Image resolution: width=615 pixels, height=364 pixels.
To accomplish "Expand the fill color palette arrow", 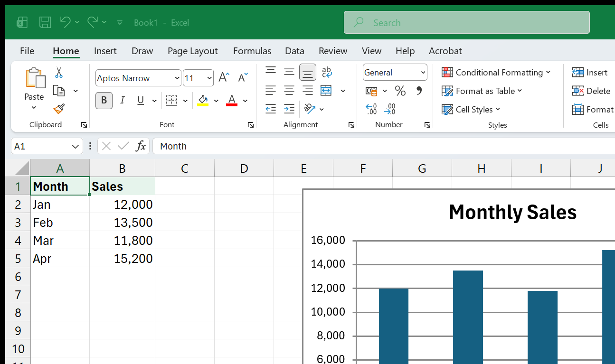I will (216, 101).
